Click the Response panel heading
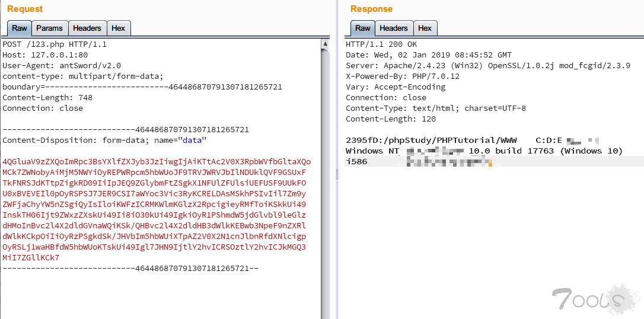The image size is (644, 319). (x=371, y=9)
